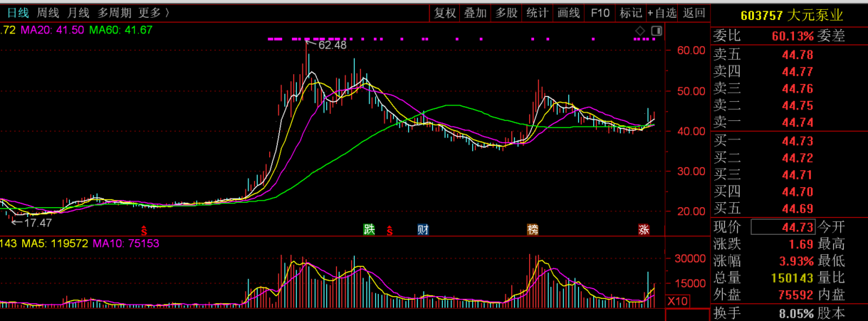868x321 pixels.
Task: Select the red 涨 event marker
Action: click(x=644, y=229)
